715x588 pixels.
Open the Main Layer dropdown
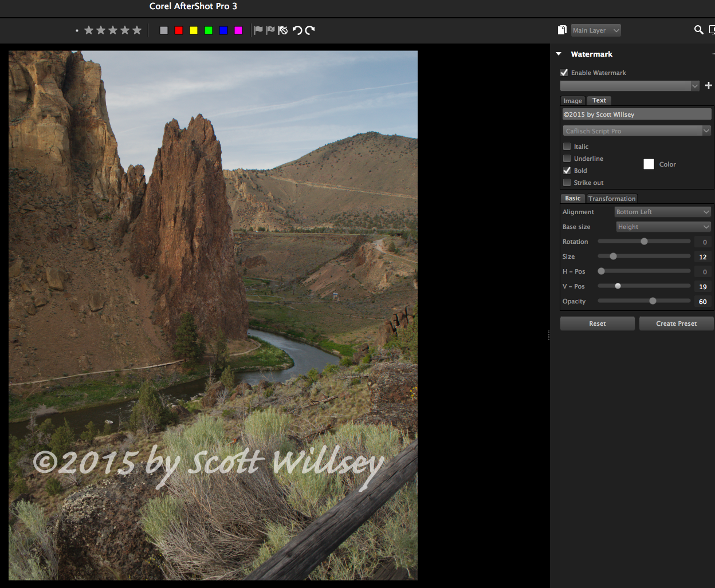[x=596, y=30]
